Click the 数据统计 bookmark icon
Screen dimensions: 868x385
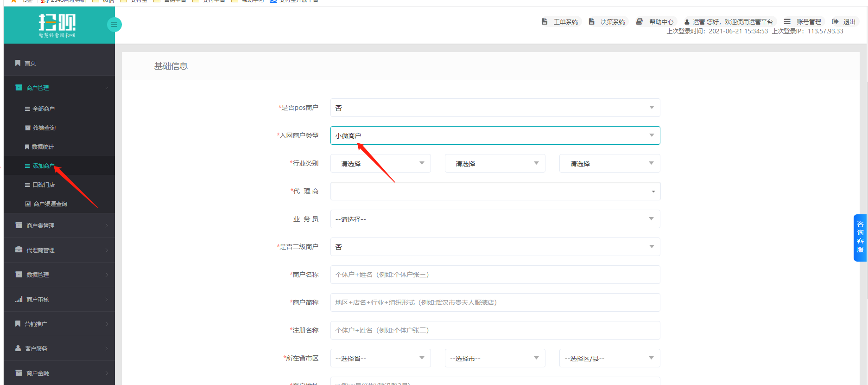pyautogui.click(x=27, y=147)
